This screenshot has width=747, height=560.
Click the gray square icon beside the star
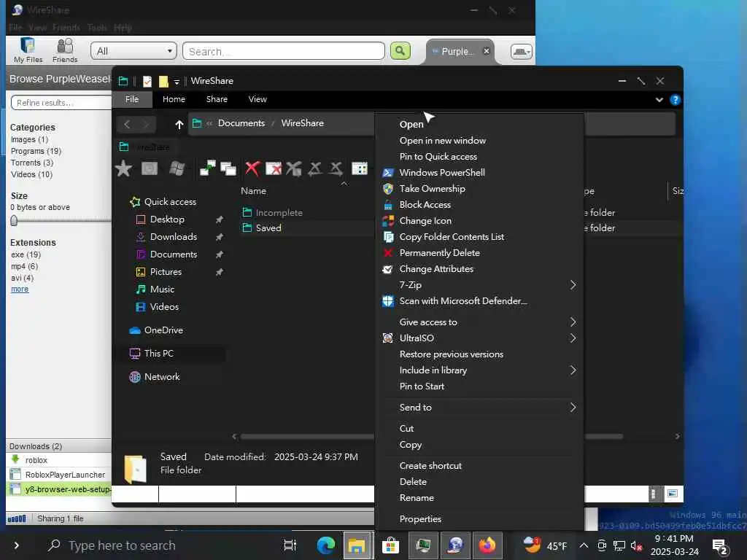(x=150, y=168)
